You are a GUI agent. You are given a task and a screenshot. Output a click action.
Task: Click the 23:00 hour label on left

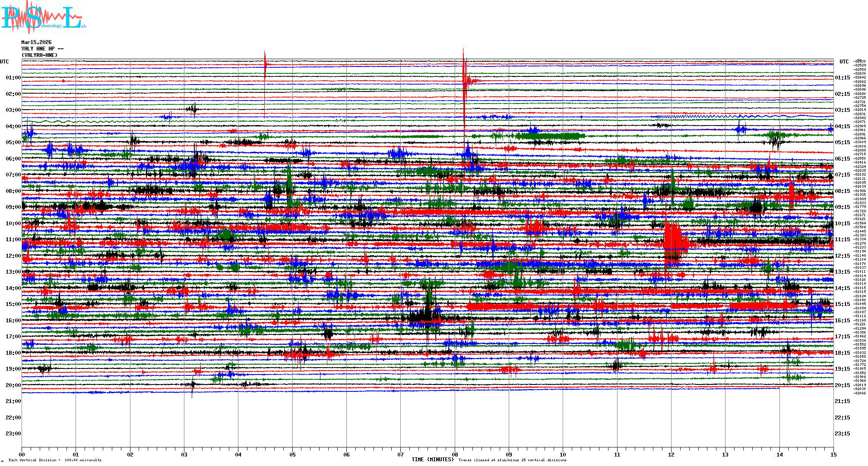(x=13, y=434)
